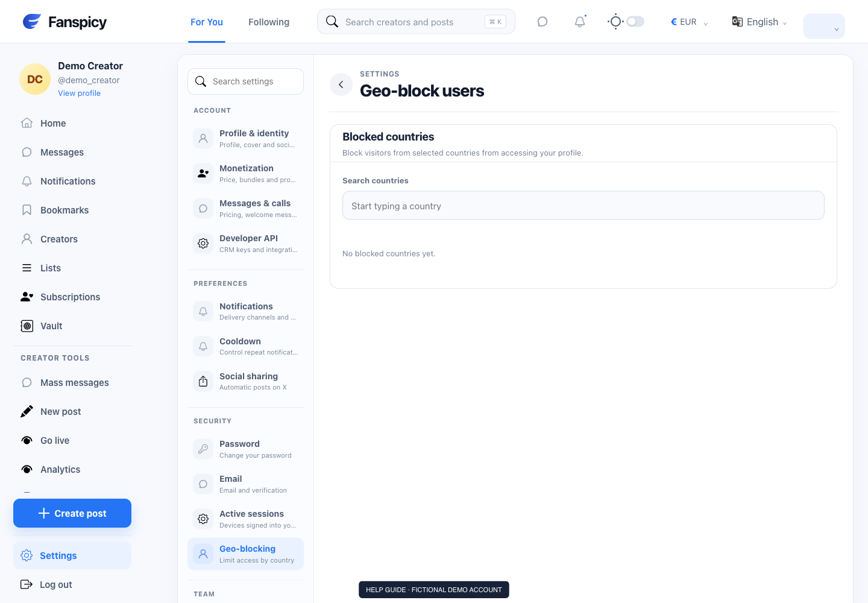Image resolution: width=868 pixels, height=603 pixels.
Task: Open Lists in the sidebar
Action: [72, 268]
